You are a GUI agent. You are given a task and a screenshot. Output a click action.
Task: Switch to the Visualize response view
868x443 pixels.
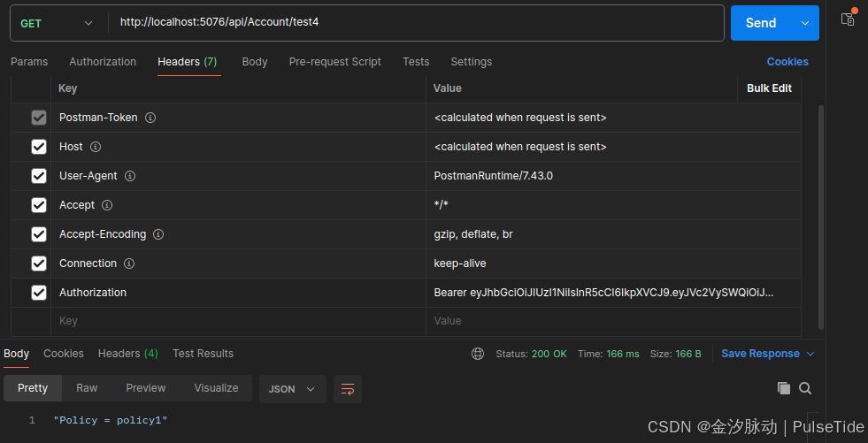[217, 388]
